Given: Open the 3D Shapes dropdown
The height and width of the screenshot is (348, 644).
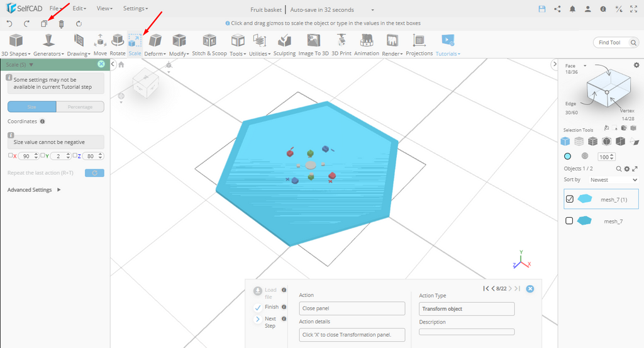Looking at the screenshot, I should coord(15,45).
